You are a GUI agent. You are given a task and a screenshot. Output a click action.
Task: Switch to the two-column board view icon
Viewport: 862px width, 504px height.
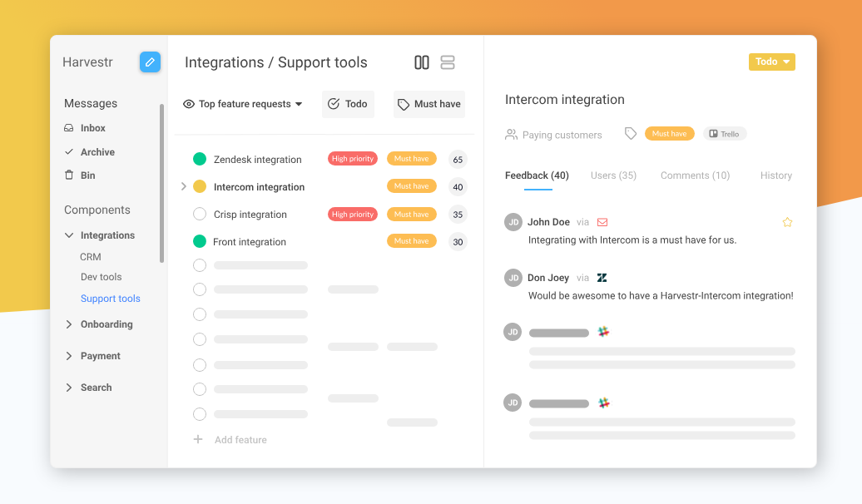tap(422, 62)
